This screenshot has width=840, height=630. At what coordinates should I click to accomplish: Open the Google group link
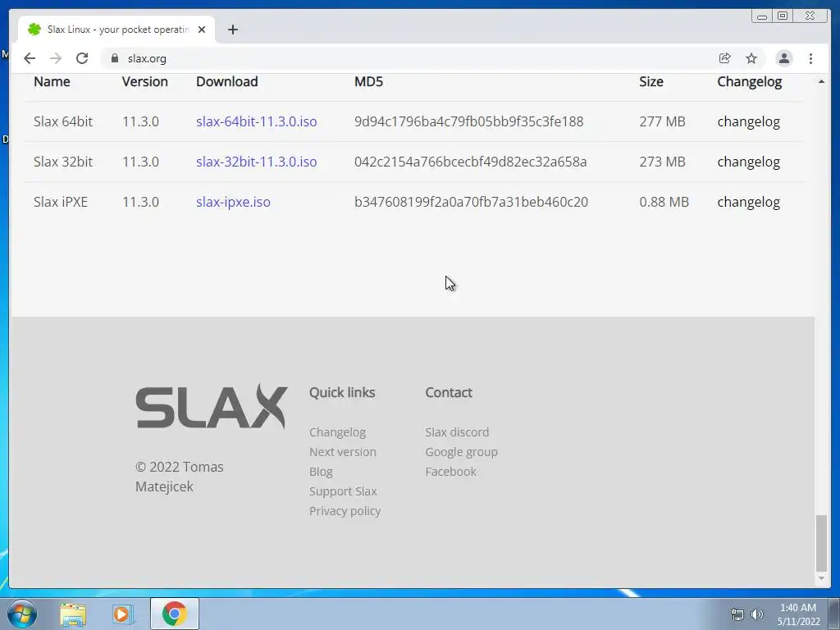[461, 452]
